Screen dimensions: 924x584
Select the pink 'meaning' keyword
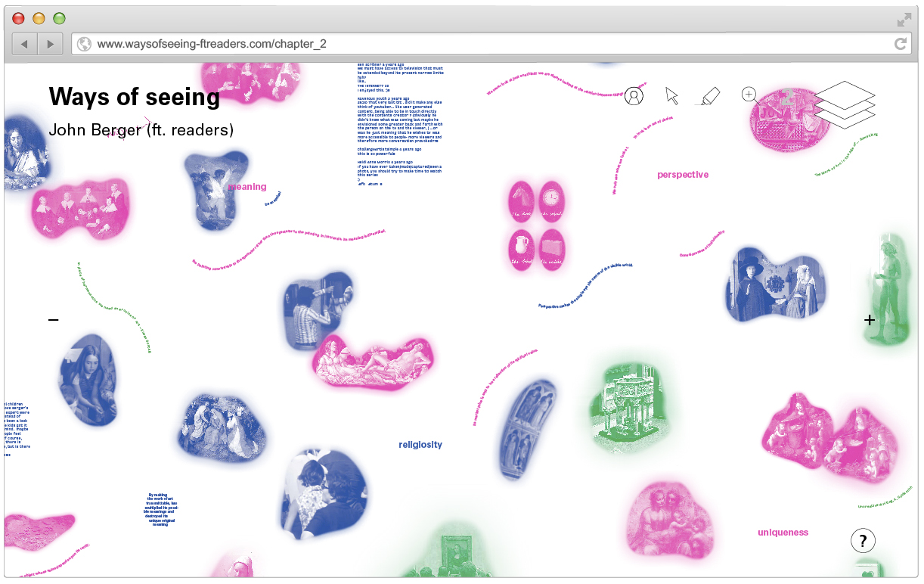click(247, 187)
